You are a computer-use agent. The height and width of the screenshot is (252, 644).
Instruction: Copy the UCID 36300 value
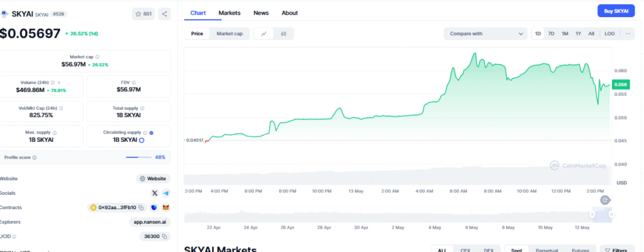tap(164, 236)
